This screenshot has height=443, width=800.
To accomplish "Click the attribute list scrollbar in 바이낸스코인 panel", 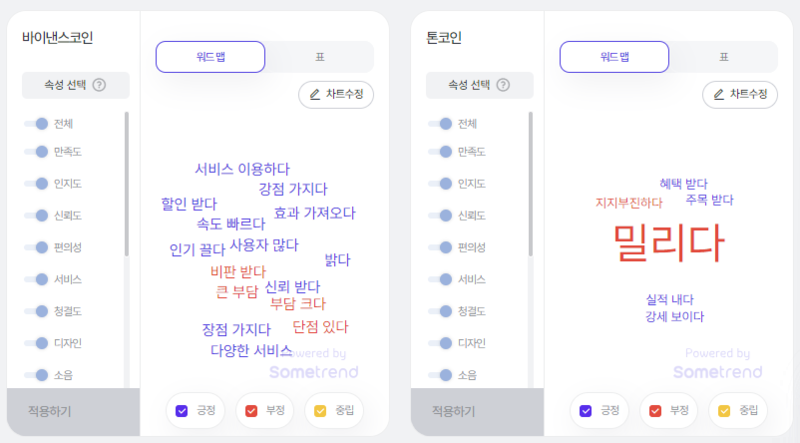I will tap(127, 184).
